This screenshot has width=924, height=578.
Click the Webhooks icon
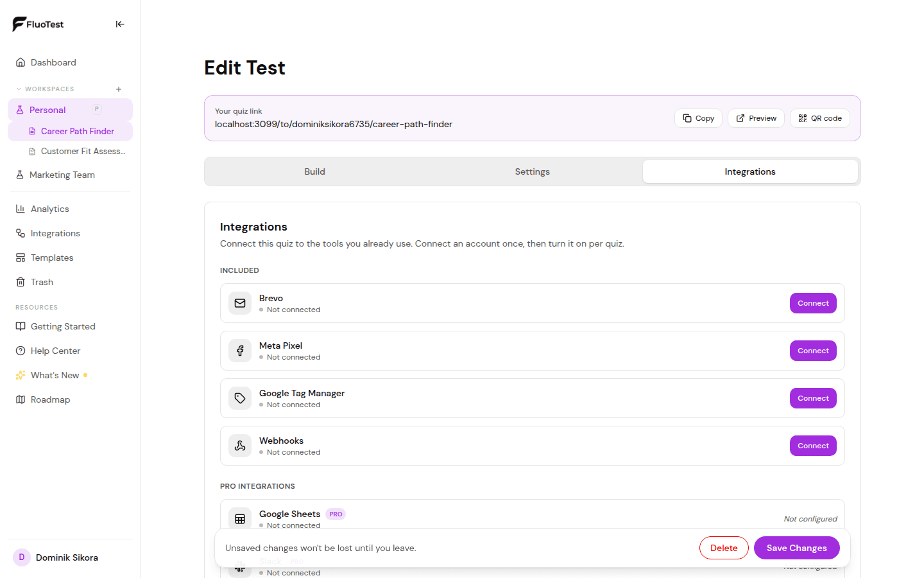click(240, 446)
